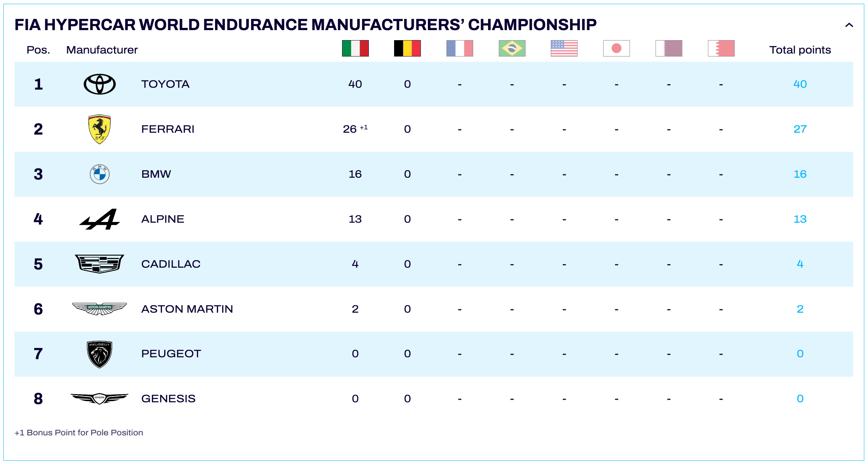Click the Ferrari prancing horse logo
The image size is (868, 464).
click(x=100, y=129)
